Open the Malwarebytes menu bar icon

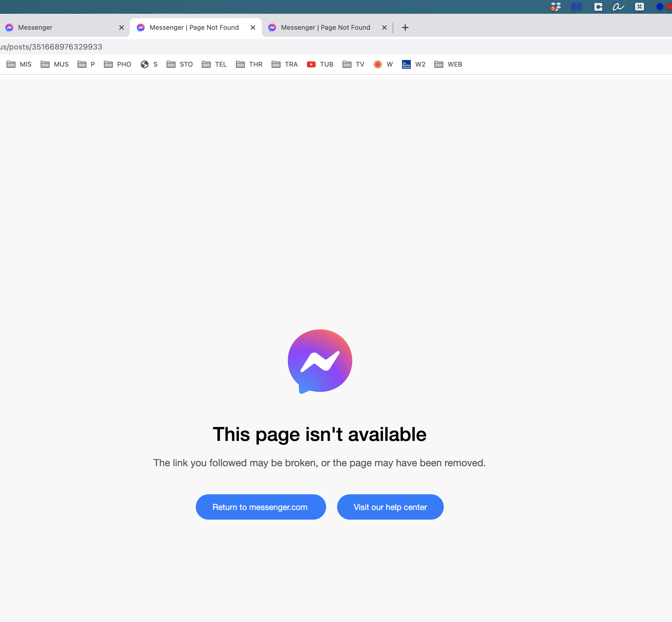click(x=576, y=7)
